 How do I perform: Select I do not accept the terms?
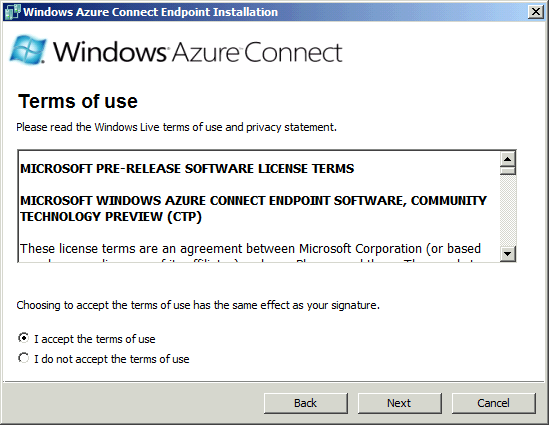tap(23, 358)
